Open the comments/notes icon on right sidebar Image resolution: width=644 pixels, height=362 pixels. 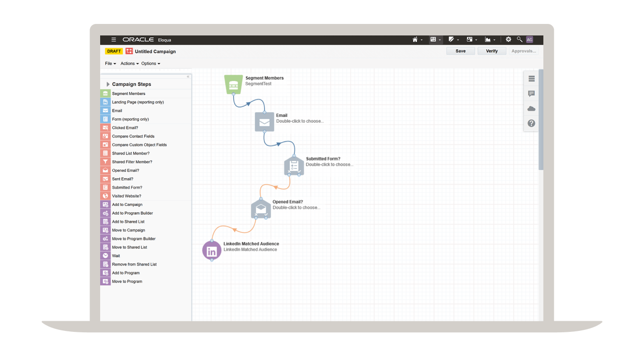pos(531,94)
